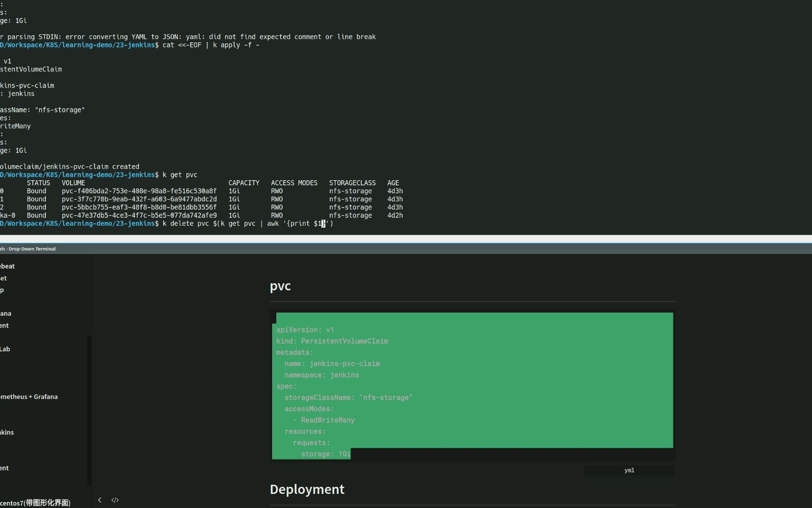The image size is (812, 508).
Task: Click the sidebar vertical scrollbar
Action: click(x=89, y=410)
